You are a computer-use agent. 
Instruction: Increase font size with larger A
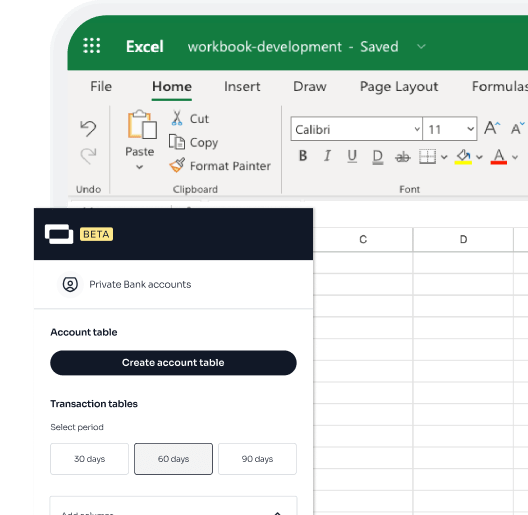(x=492, y=128)
